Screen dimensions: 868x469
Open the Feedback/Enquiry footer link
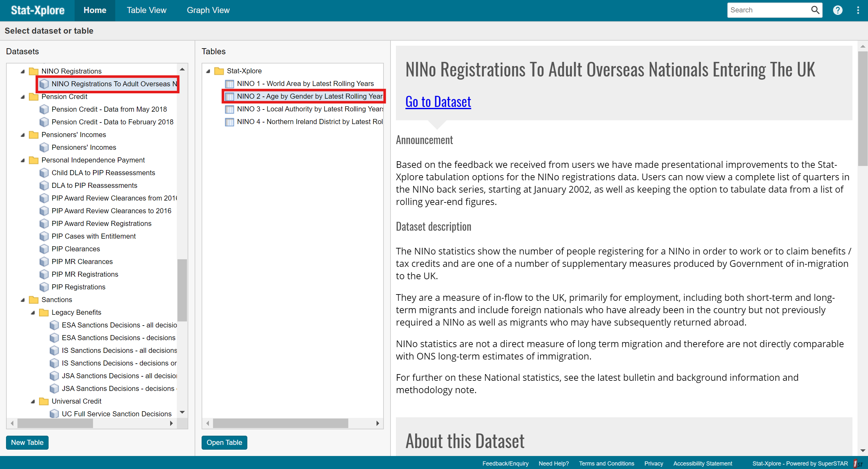tap(505, 463)
